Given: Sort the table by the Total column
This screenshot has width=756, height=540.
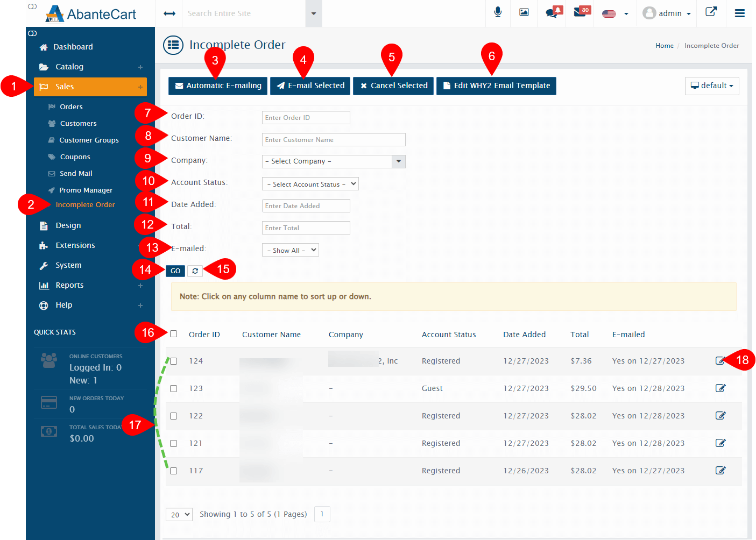Looking at the screenshot, I should (579, 335).
